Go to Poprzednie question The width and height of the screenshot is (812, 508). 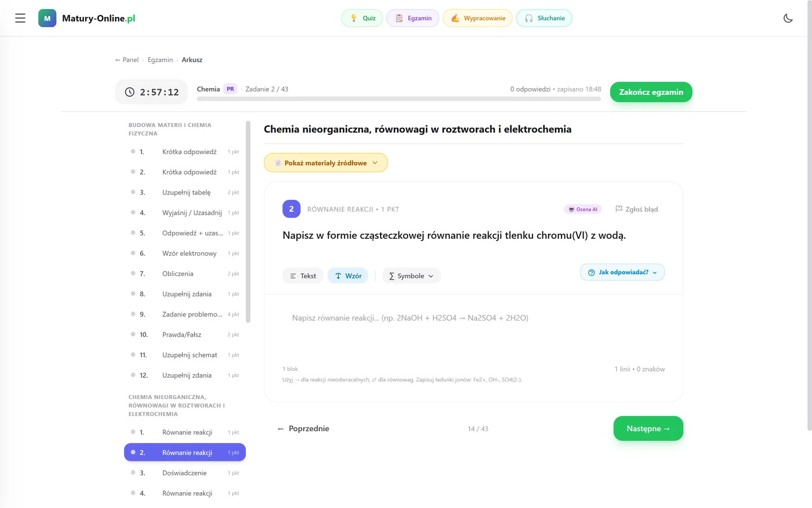tap(303, 428)
